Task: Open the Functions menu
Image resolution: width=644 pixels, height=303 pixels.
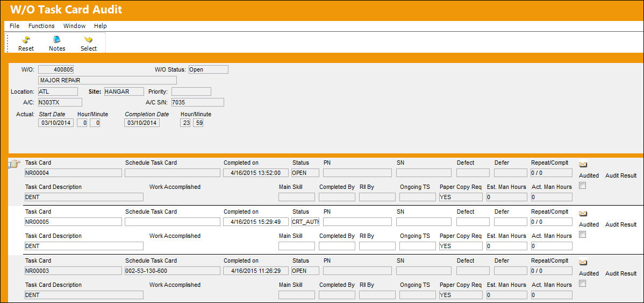Action: (x=41, y=26)
